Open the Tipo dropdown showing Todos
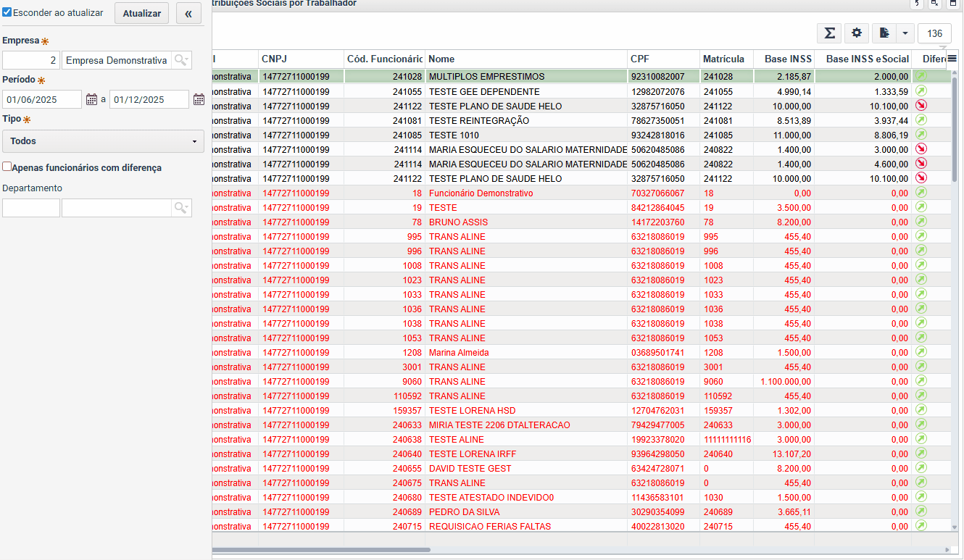The width and height of the screenshot is (964, 560). tap(103, 141)
